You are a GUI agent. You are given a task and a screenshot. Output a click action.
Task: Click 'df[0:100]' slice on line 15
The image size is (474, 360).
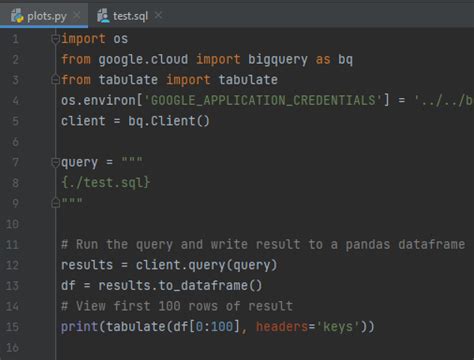point(206,327)
